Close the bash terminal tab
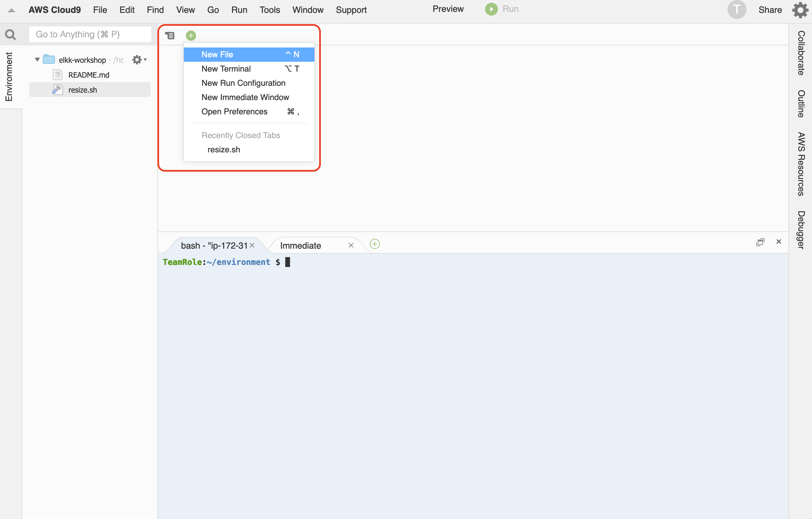 tap(252, 245)
